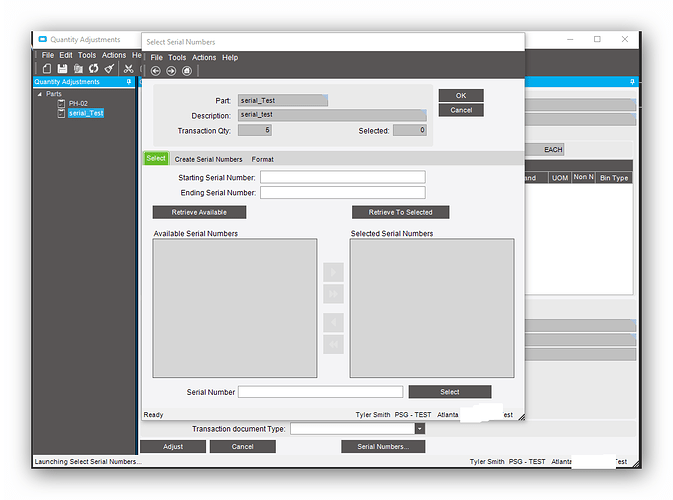Open the Transaction document Type dropdown

[420, 428]
